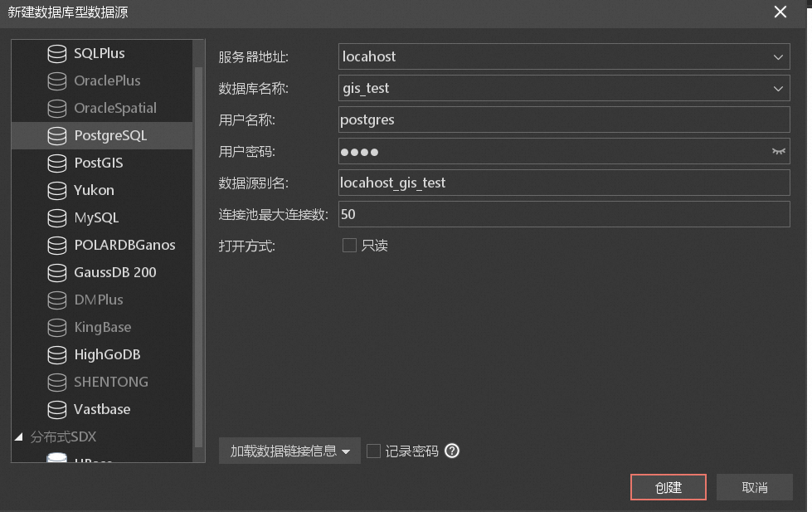Select the PostgreSQL label in list
This screenshot has height=512, width=812.
click(110, 136)
